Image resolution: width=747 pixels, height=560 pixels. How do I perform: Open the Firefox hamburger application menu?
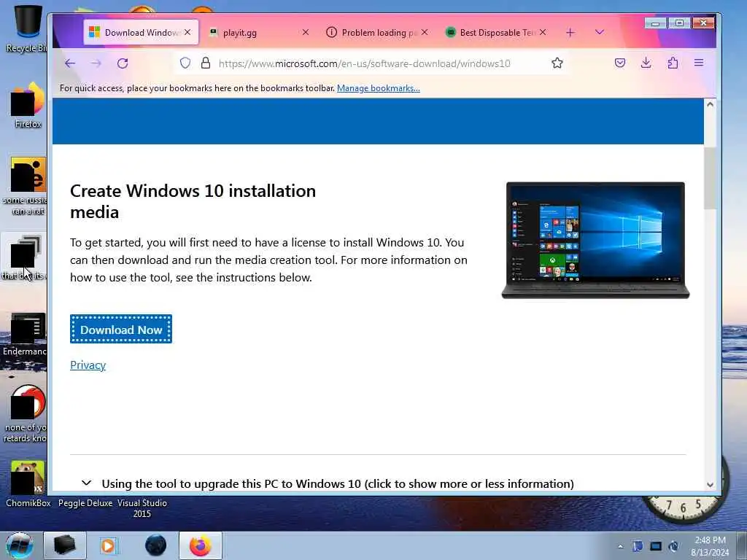(699, 63)
